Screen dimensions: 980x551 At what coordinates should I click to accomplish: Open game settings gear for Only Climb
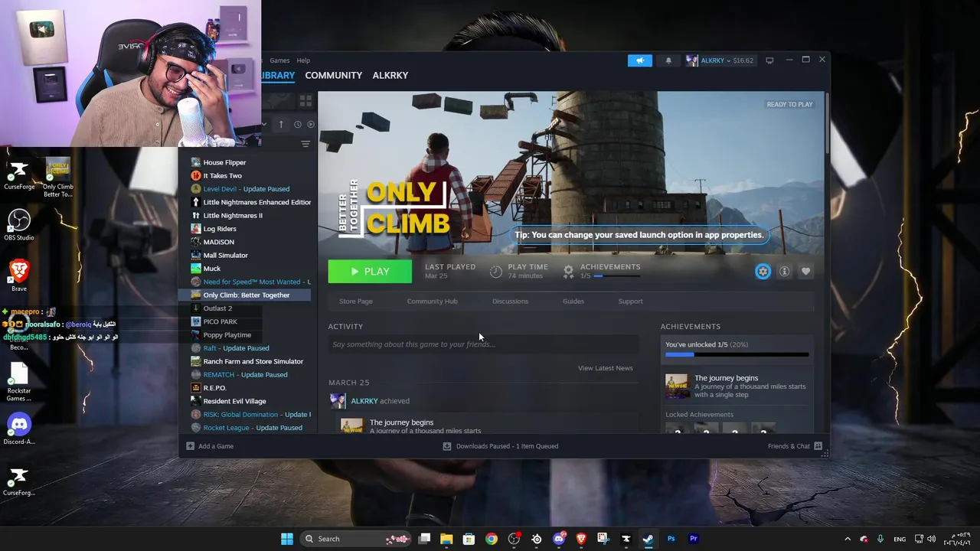click(x=763, y=272)
